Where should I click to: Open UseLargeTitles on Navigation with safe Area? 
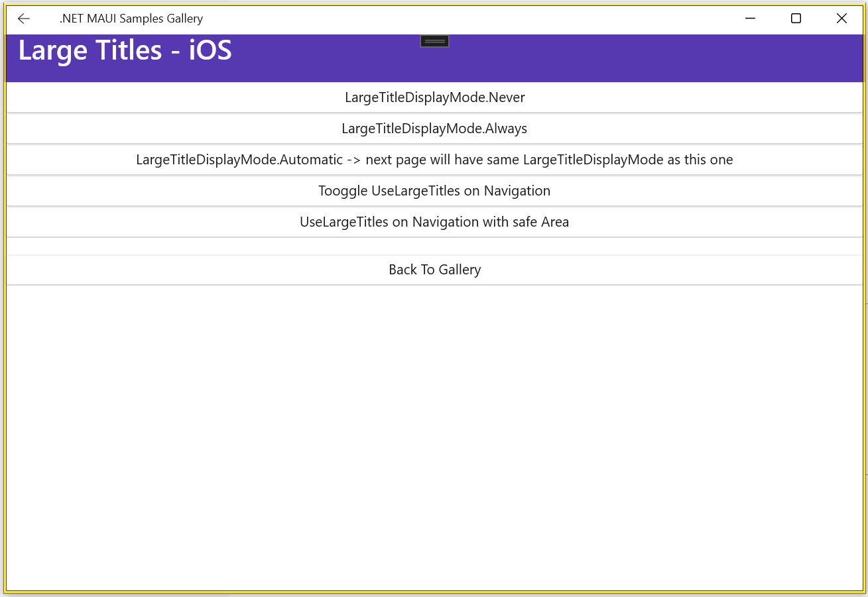click(x=434, y=222)
